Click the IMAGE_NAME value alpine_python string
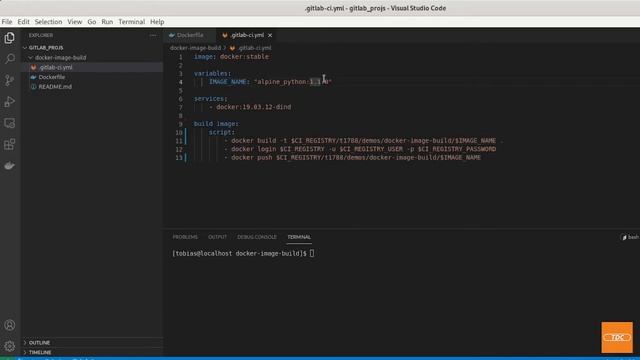This screenshot has width=640, height=360. [293, 82]
